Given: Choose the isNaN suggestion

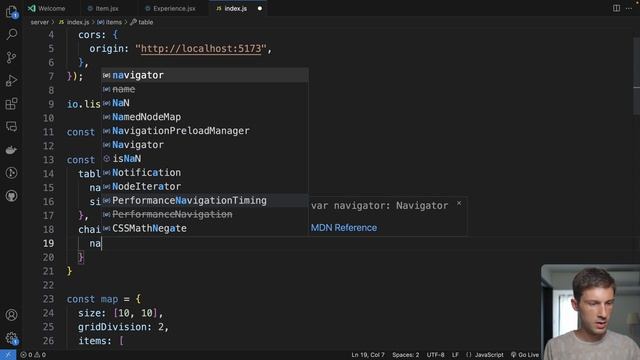Looking at the screenshot, I should click(x=205, y=158).
